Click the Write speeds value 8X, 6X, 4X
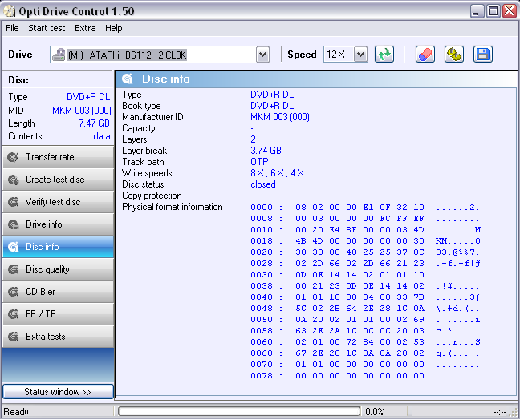 click(277, 173)
